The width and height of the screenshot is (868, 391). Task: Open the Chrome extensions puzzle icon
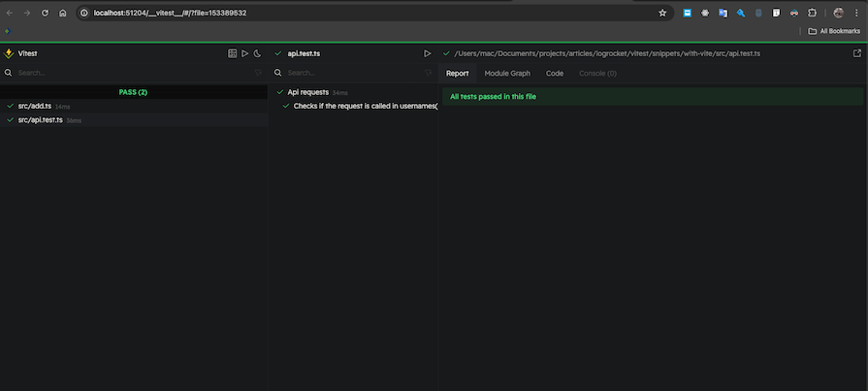pyautogui.click(x=812, y=13)
